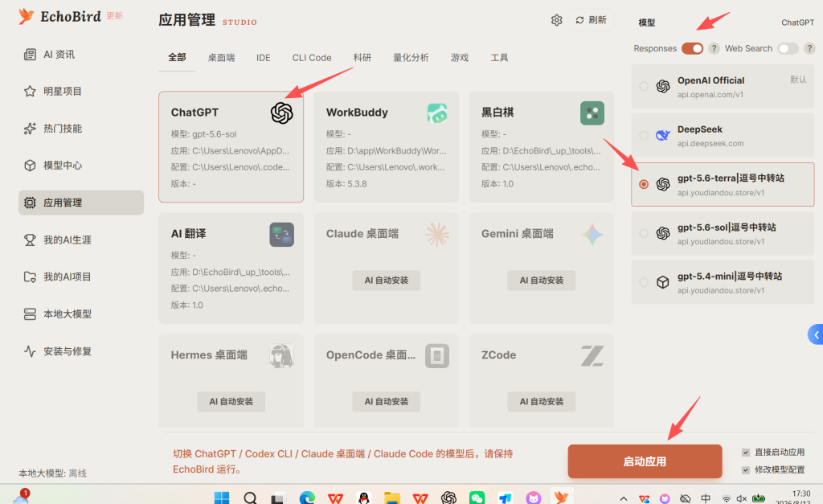This screenshot has width=823, height=504.
Task: Click the 本地大模型: 离线 status text
Action: pos(52,473)
